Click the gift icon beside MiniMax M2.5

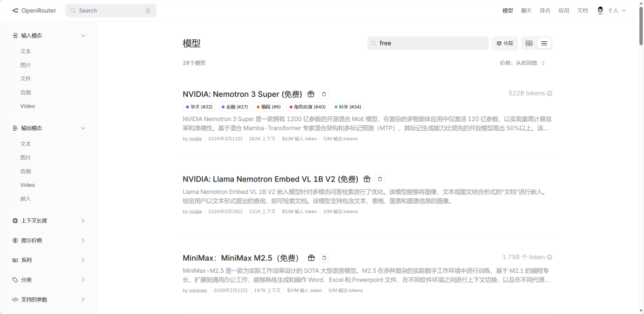point(311,258)
